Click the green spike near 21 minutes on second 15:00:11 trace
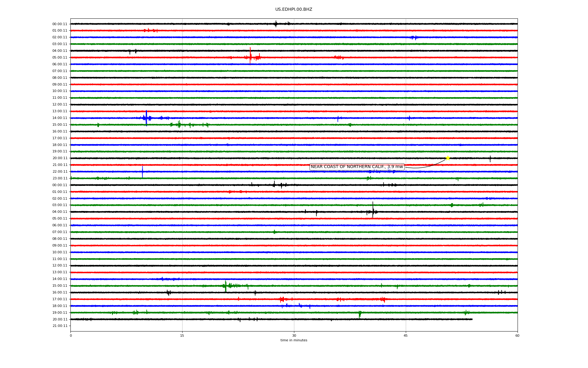 (x=226, y=286)
